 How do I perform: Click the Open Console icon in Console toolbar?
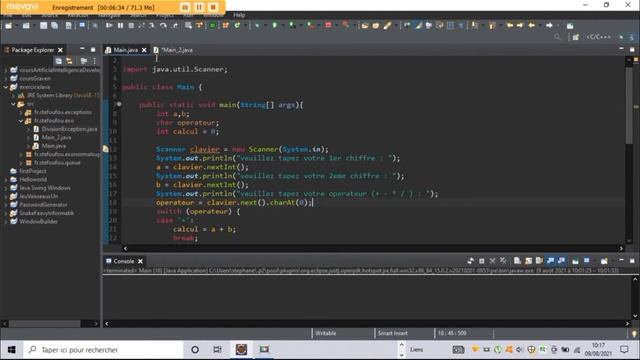click(x=604, y=261)
